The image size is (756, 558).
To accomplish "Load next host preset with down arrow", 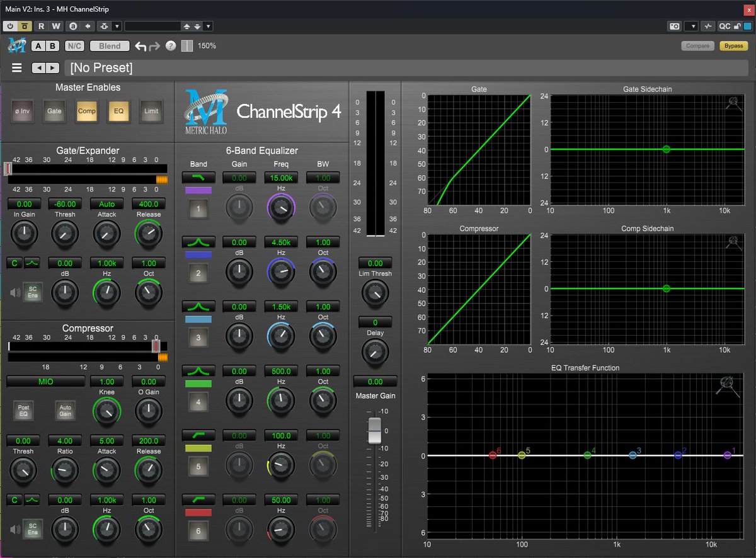I will coord(197,26).
